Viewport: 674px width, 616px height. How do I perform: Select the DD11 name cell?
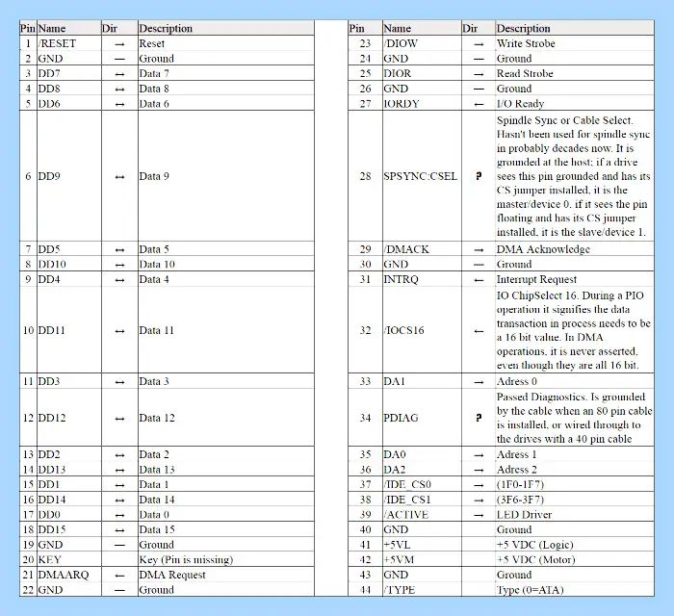click(69, 330)
